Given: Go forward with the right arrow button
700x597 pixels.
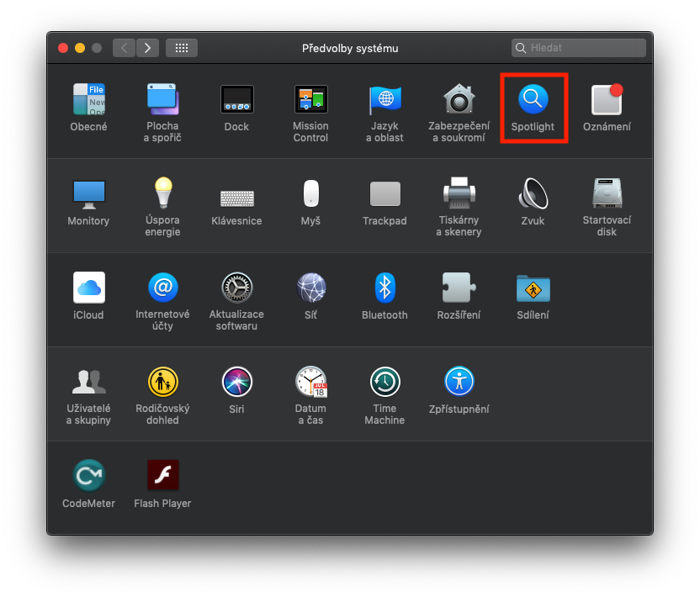Looking at the screenshot, I should click(x=147, y=48).
